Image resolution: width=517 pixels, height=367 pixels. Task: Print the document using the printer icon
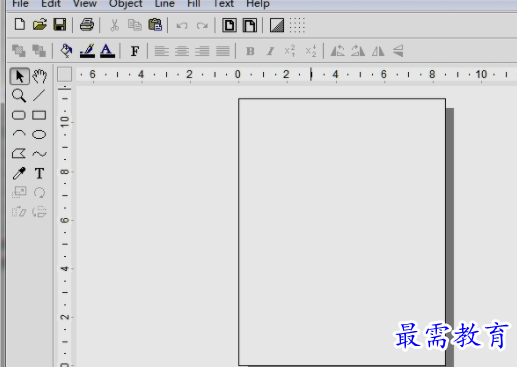tap(87, 25)
